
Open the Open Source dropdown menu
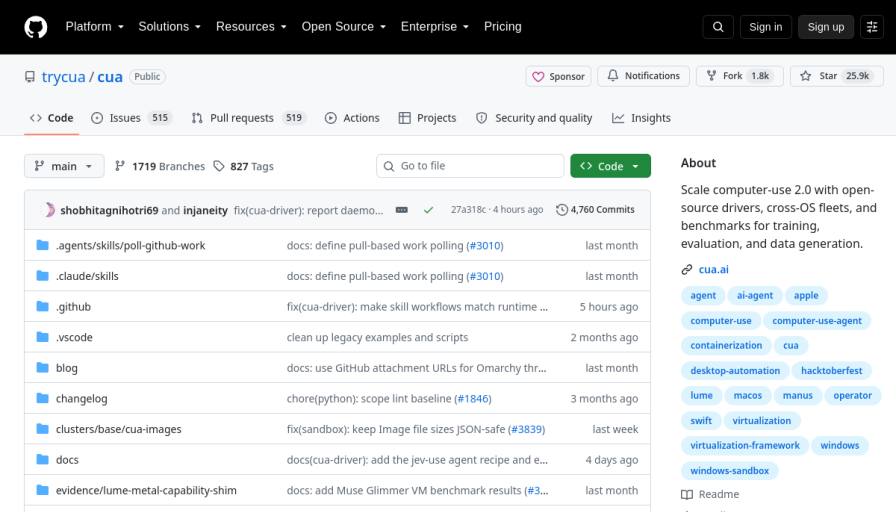[x=343, y=27]
